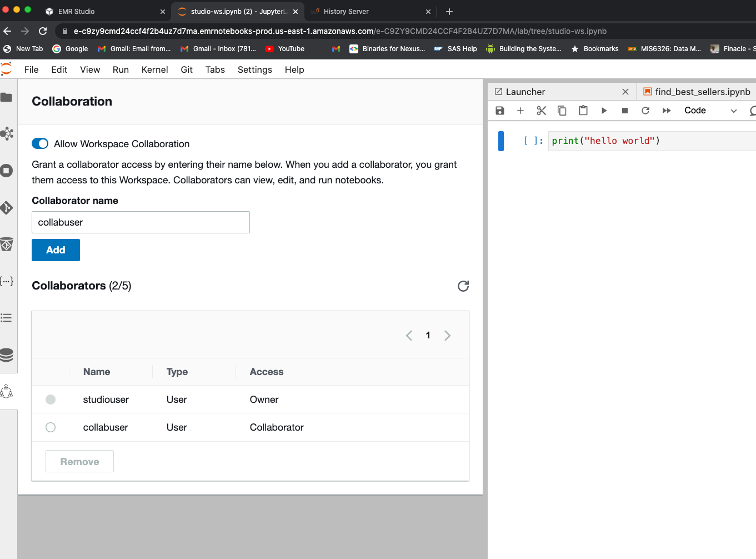The image size is (756, 559).
Task: Click page number 1 in pagination
Action: tap(428, 335)
